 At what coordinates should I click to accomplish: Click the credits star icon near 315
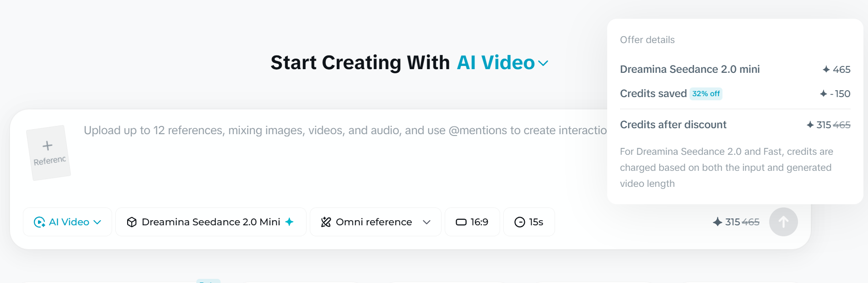(717, 222)
